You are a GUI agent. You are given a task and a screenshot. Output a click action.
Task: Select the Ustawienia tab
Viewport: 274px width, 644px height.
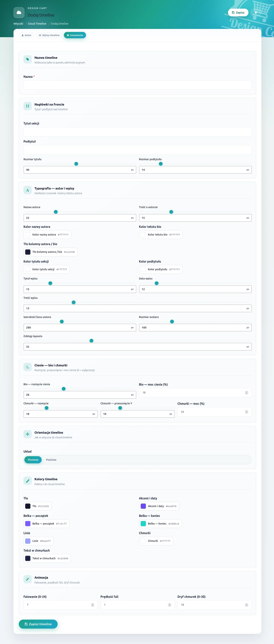click(x=75, y=35)
